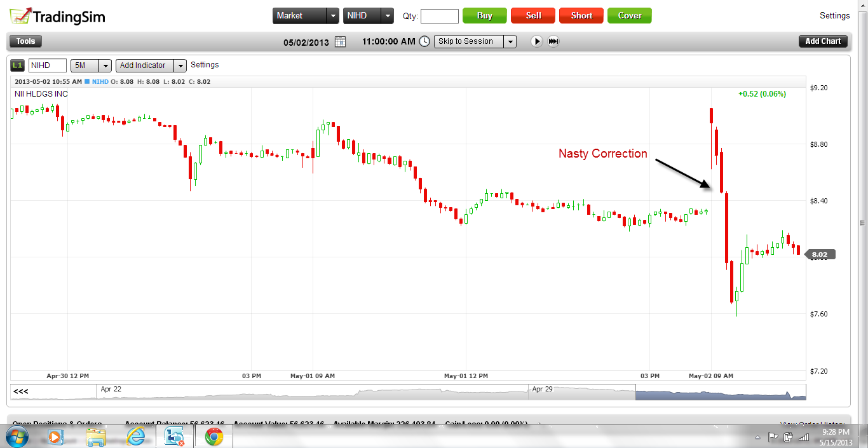Click the TradingSim logo
The width and height of the screenshot is (868, 448).
pyautogui.click(x=57, y=16)
